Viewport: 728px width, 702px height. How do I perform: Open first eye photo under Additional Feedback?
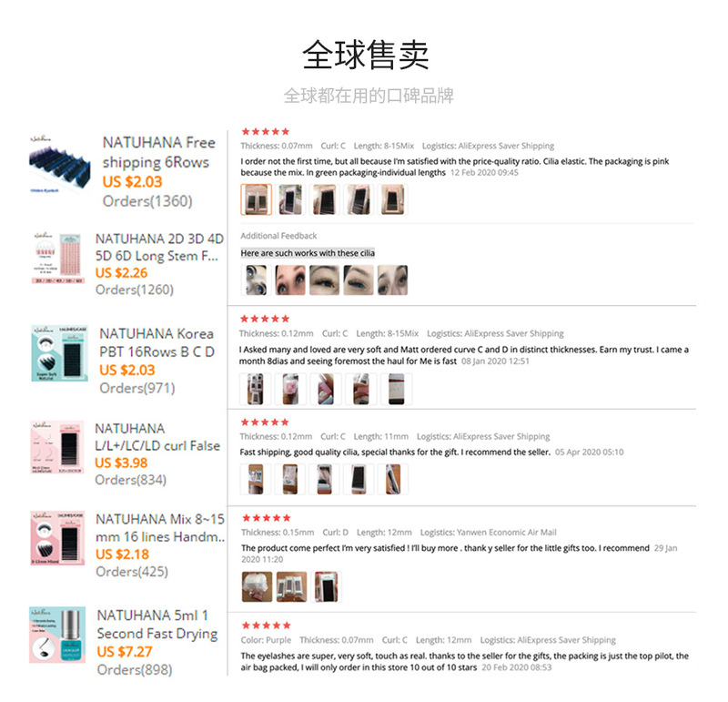click(257, 280)
